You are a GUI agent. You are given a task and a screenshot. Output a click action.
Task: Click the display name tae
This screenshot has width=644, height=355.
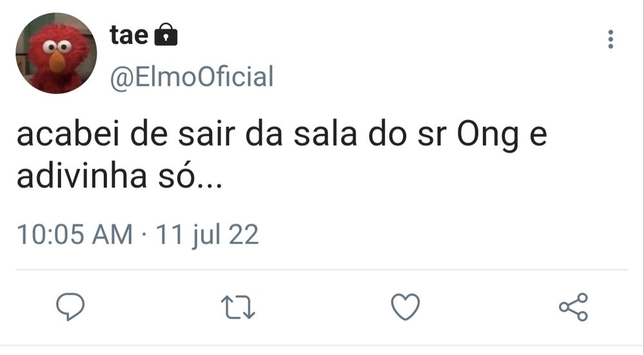pyautogui.click(x=129, y=35)
